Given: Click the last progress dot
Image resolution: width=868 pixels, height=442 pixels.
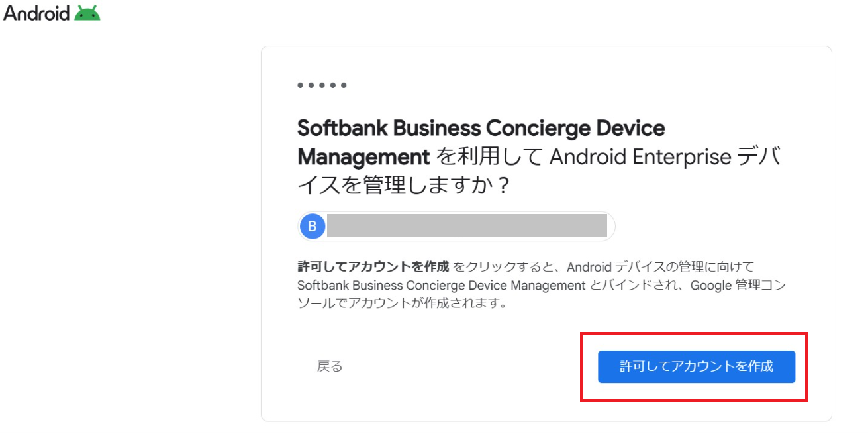Looking at the screenshot, I should [344, 85].
